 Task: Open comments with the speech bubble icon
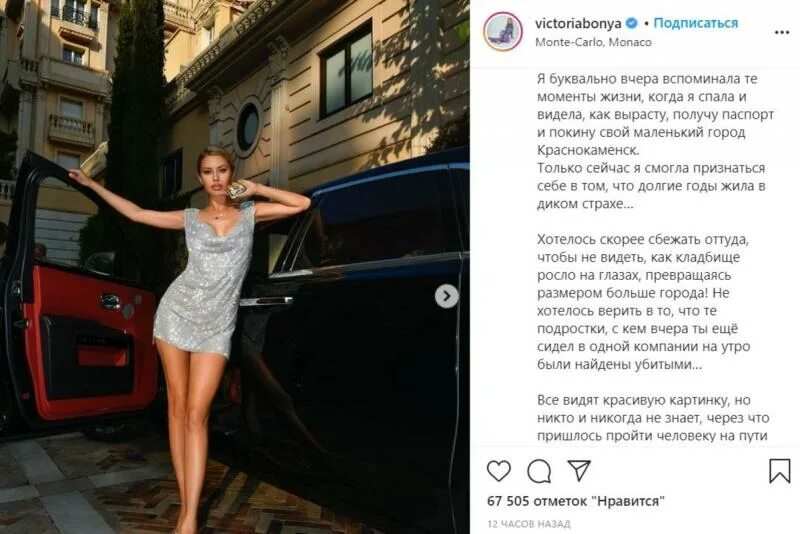(539, 471)
